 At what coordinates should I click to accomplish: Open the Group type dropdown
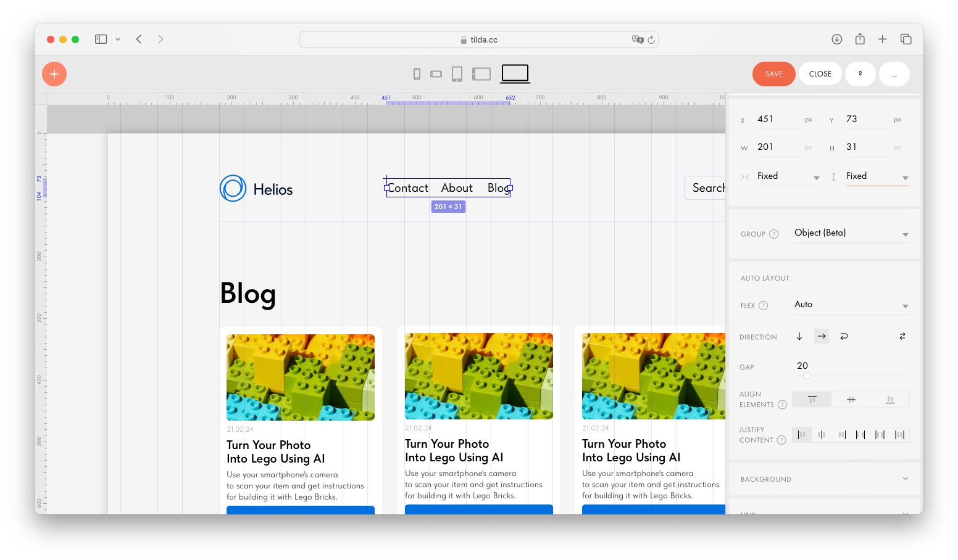(851, 234)
